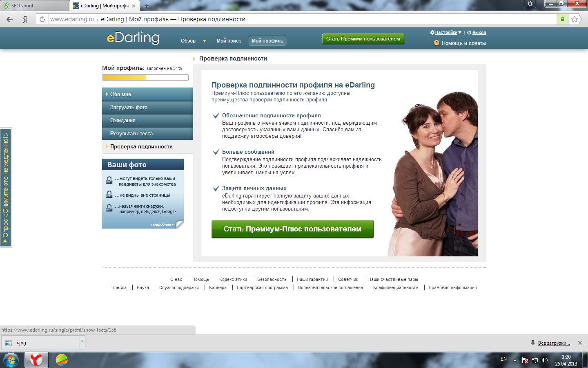Screen dimensions: 588x368
Task: Click the action center flag icon
Action: click(x=525, y=360)
